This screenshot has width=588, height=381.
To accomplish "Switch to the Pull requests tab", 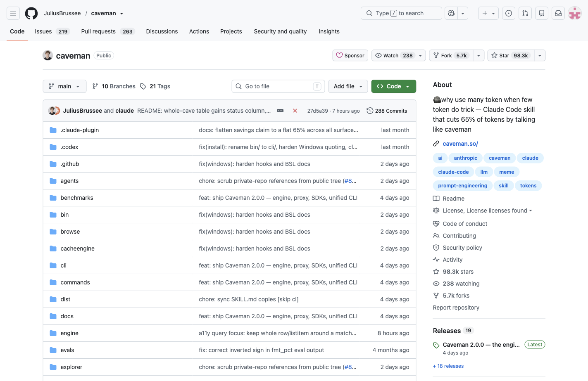I will 108,31.
